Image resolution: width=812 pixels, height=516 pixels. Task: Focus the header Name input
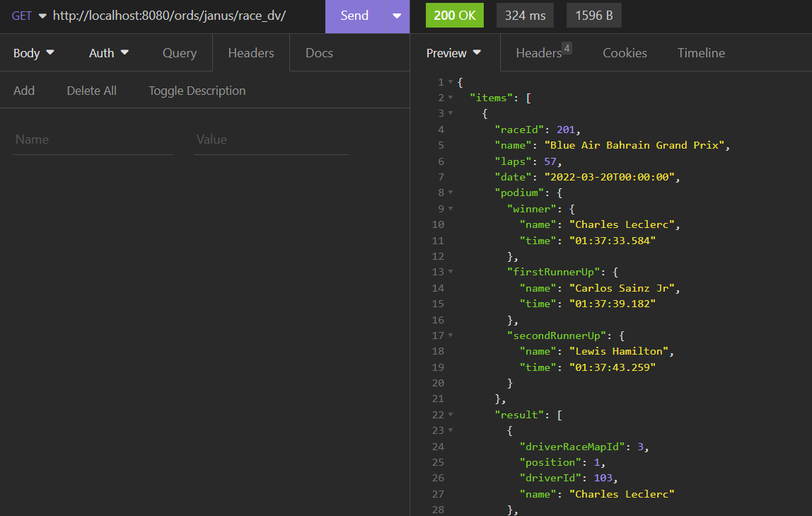tap(93, 139)
